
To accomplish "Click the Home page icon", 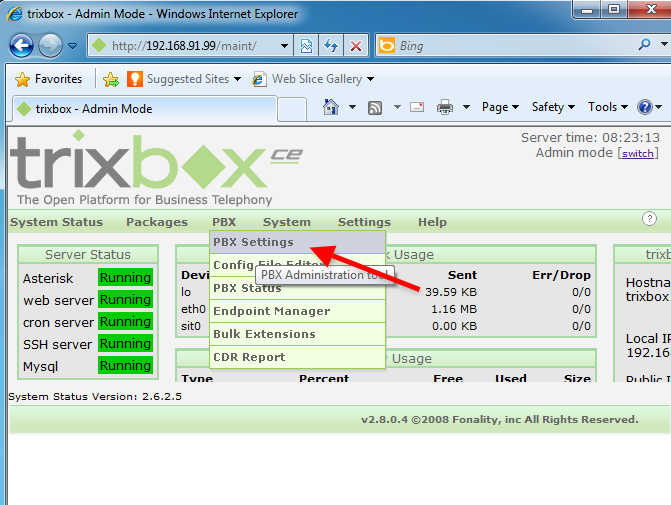I will coord(331,107).
